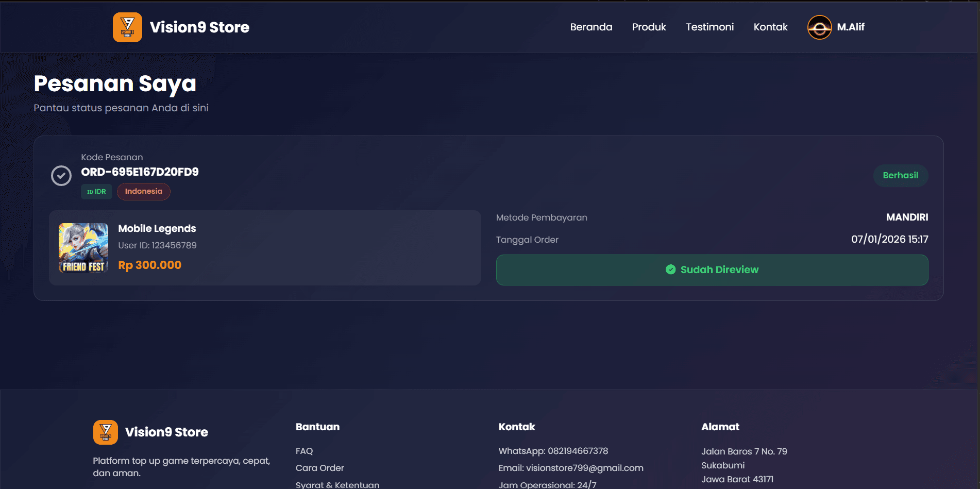This screenshot has height=489, width=980.
Task: Click the M.Alif username
Action: [x=851, y=27]
